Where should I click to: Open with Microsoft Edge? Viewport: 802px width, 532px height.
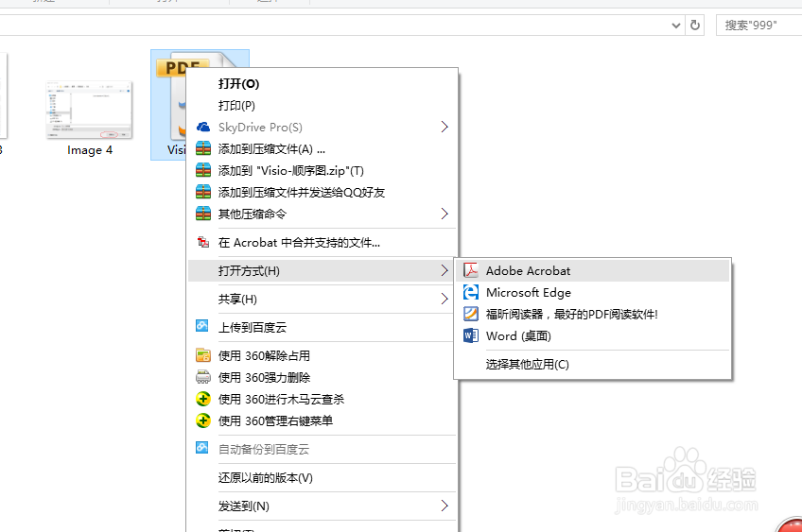coord(593,292)
